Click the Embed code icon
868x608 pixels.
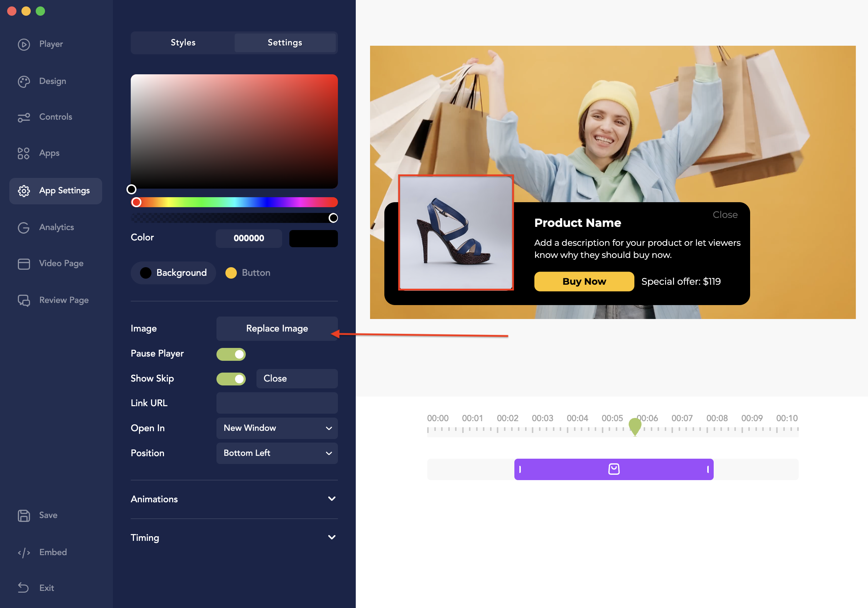pyautogui.click(x=24, y=552)
